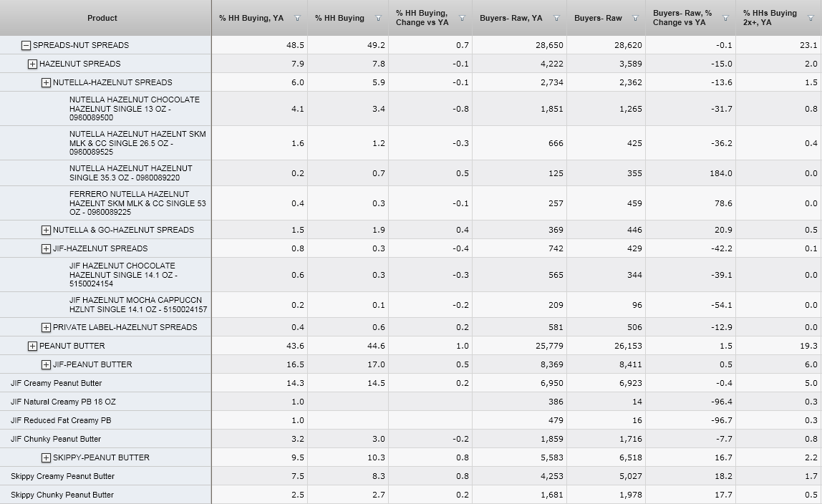The image size is (822, 504).
Task: Open filter for % HHs Buying 2x+, YA
Action: [x=811, y=18]
